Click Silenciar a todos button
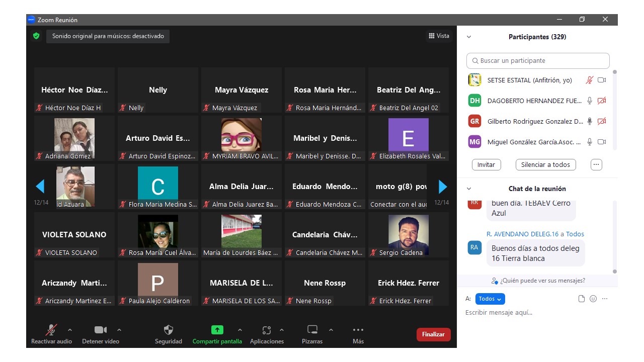This screenshot has height=362, width=644. pos(546,164)
